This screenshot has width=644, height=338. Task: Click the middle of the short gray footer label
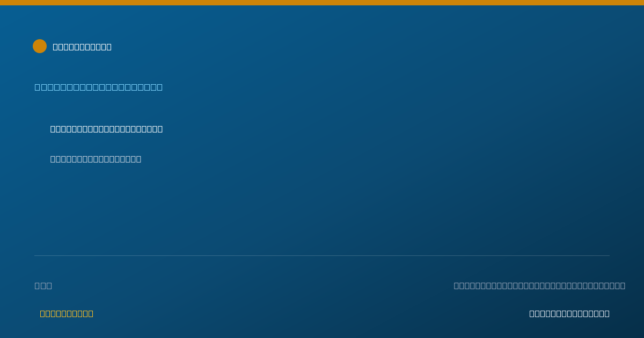coord(43,285)
